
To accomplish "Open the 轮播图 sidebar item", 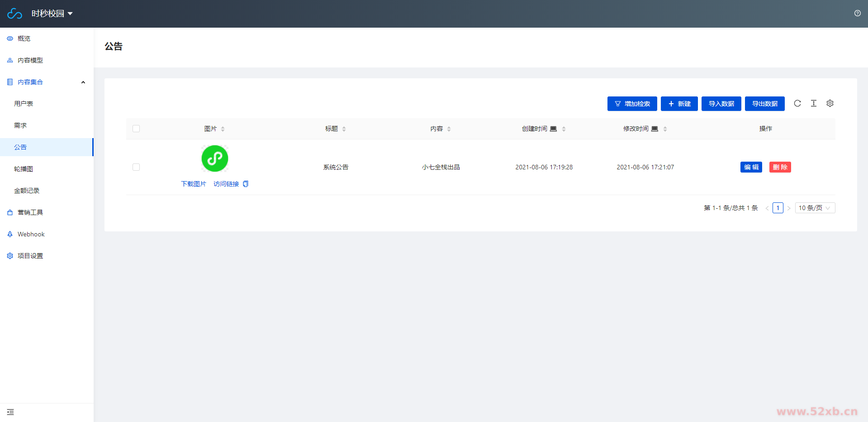I will [24, 169].
